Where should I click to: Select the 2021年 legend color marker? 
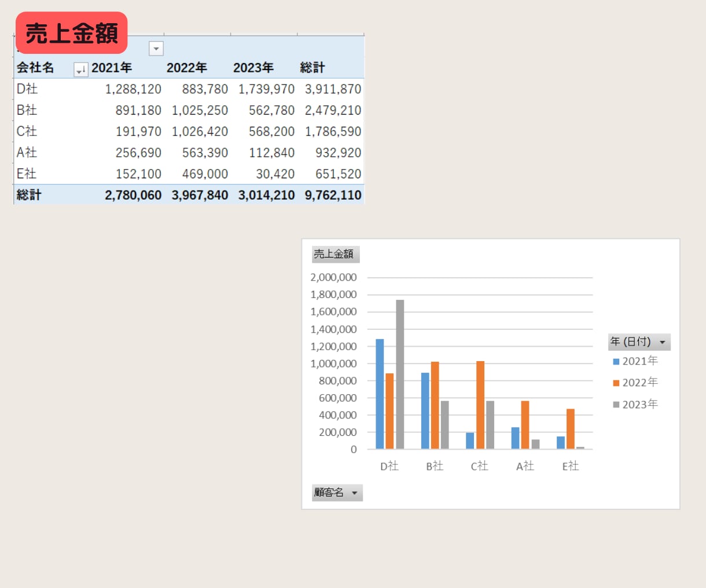tap(616, 362)
